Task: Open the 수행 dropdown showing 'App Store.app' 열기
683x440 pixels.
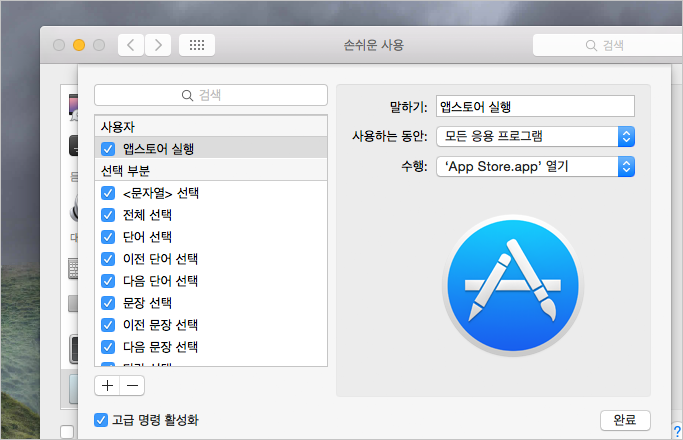Action: point(535,166)
